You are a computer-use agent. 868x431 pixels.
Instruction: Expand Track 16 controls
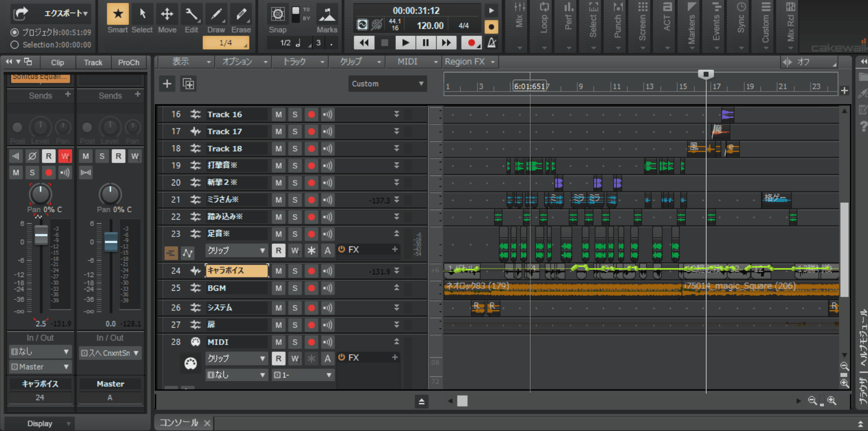[x=396, y=114]
